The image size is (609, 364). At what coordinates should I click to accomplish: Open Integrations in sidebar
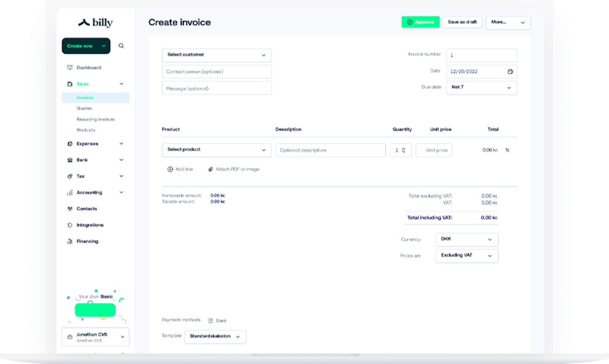point(90,225)
